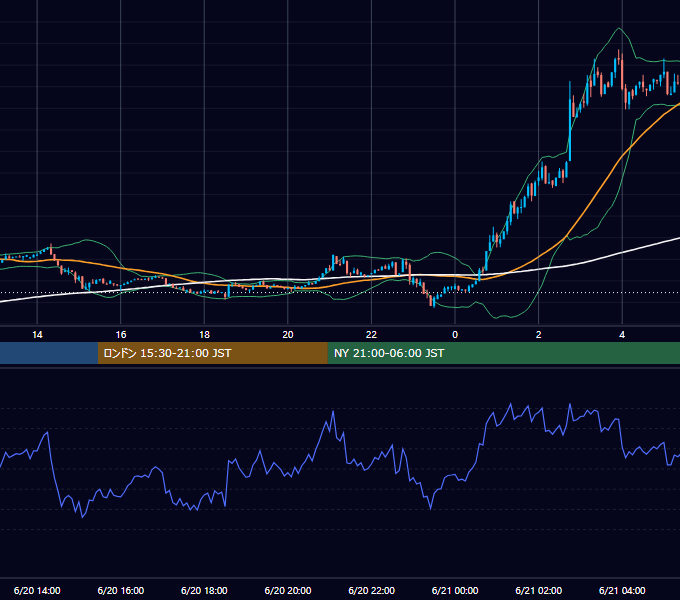Screen dimensions: 680x600
Task: Click the 6/21 02:00 date label
Action: coord(539,590)
